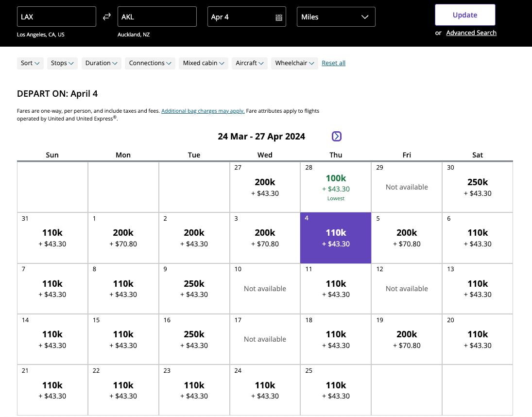Expand the Sort filter dropdown
This screenshot has width=532, height=417.
(30, 63)
